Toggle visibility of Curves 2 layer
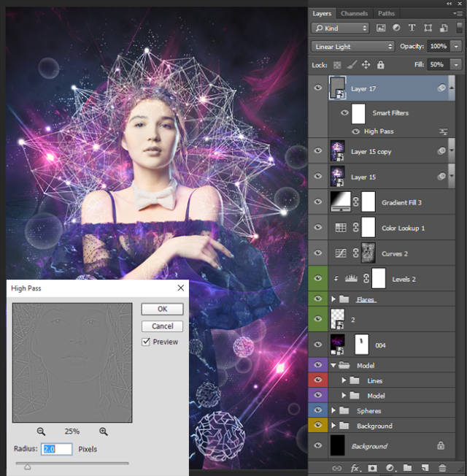 click(317, 253)
